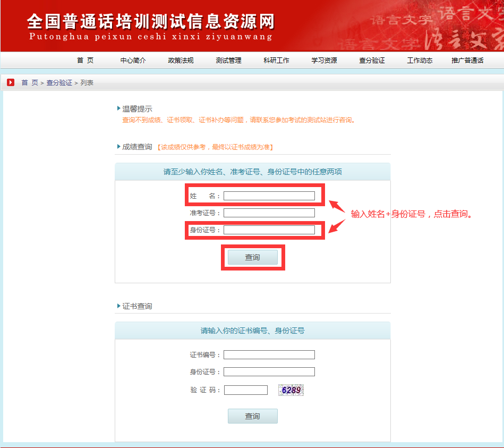
Task: Navigate to 学习资源 menu item
Action: point(324,61)
